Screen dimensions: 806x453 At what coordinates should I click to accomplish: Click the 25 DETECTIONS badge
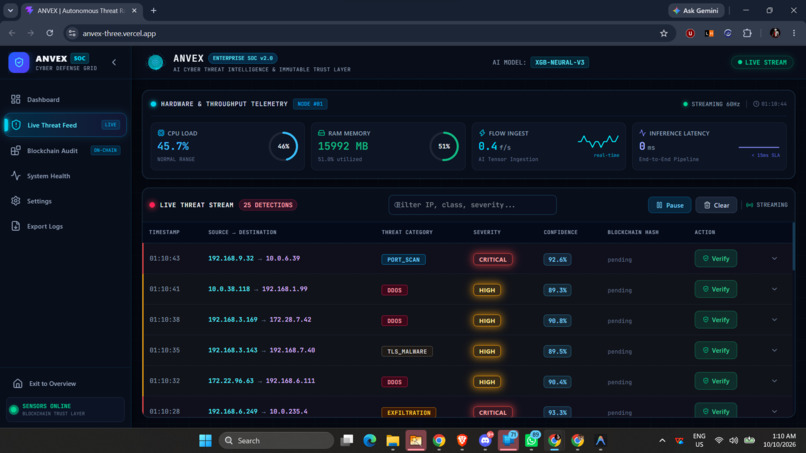[268, 205]
